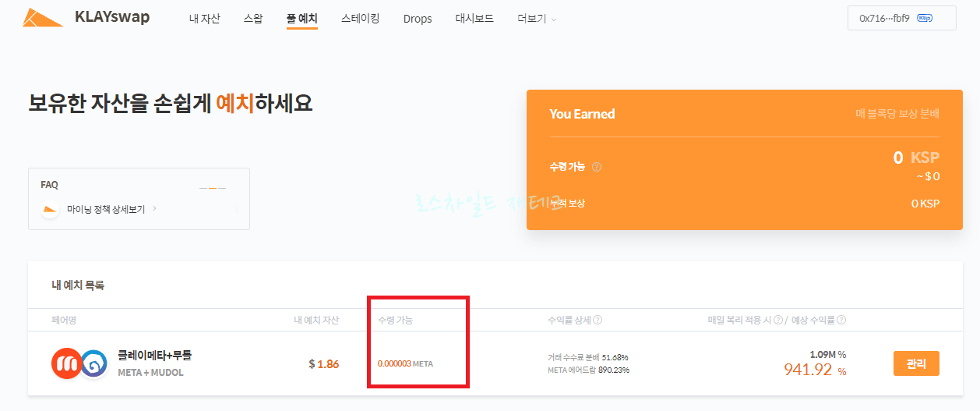Click the META token icon
Viewport: 980px width, 411px height.
66,363
